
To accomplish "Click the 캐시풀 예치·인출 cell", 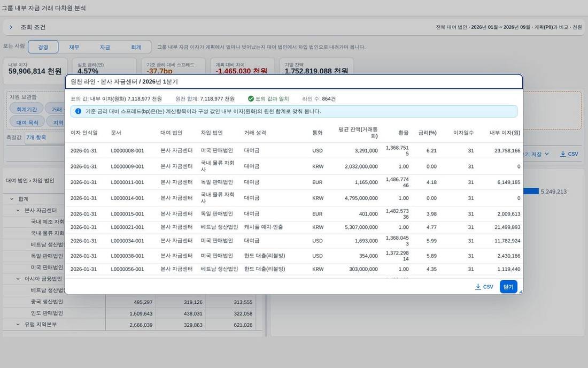I will click(x=263, y=227).
